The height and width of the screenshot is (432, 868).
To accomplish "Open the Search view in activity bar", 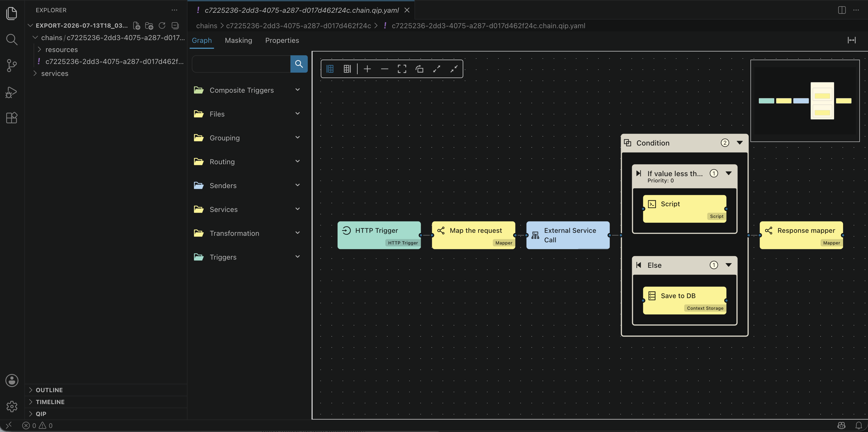I will 12,39.
